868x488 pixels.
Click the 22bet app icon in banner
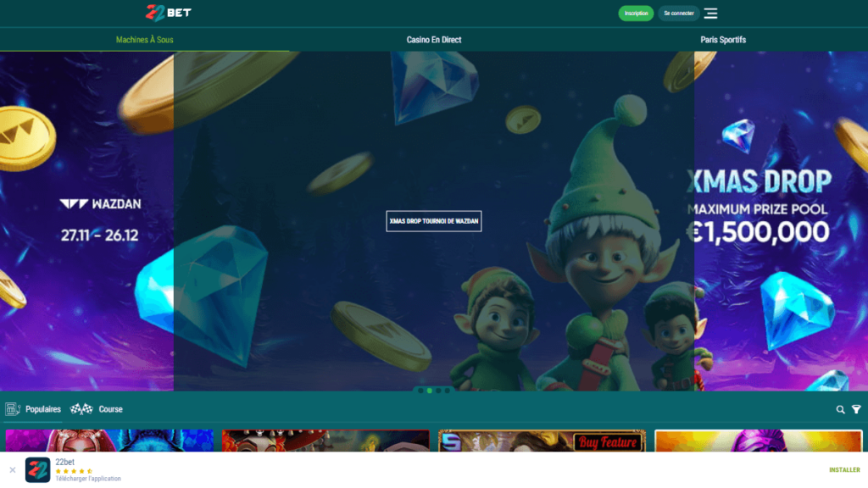tap(37, 469)
